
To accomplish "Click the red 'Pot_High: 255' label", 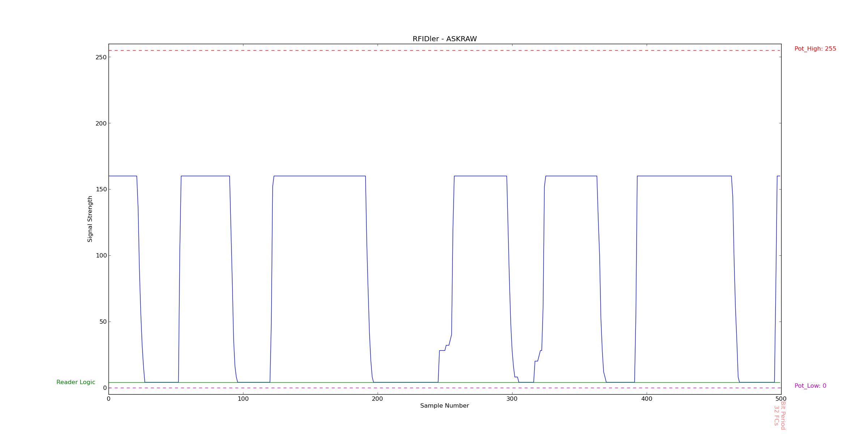I will 815,49.
